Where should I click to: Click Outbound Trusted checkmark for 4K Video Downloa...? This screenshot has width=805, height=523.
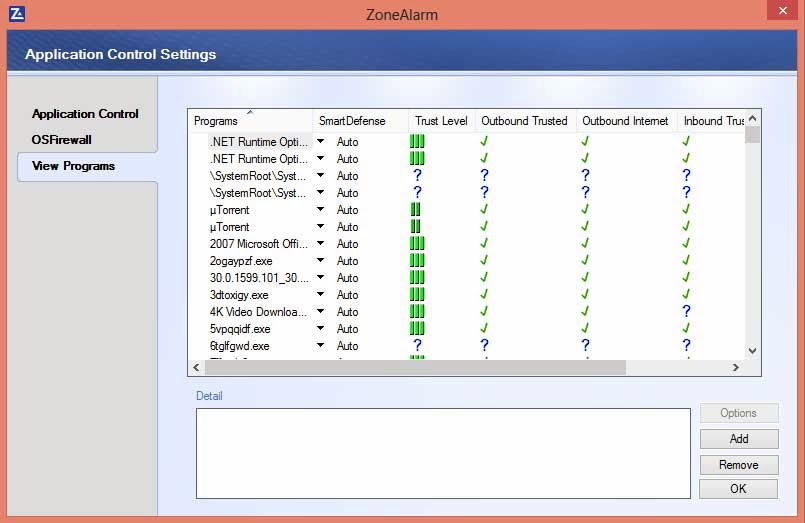click(484, 311)
